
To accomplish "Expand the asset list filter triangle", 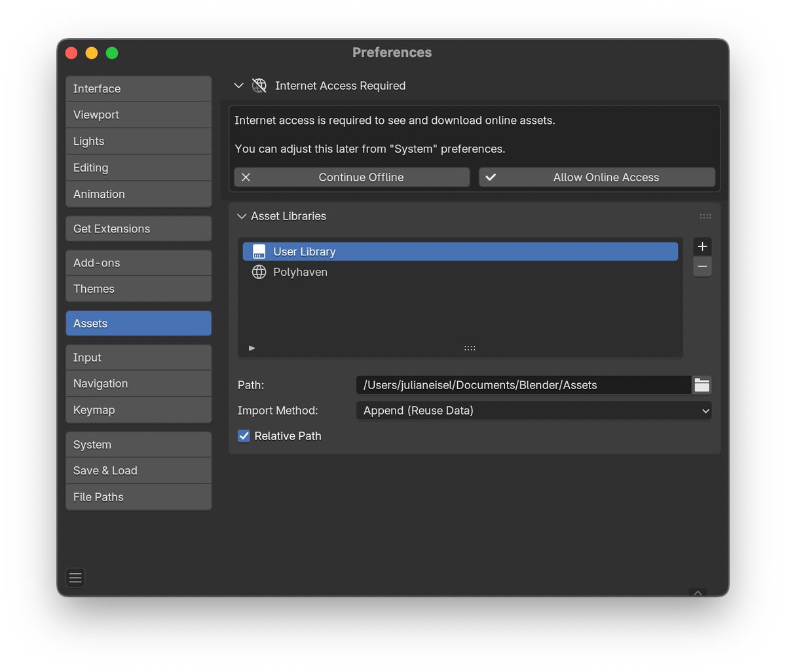I will tap(252, 348).
